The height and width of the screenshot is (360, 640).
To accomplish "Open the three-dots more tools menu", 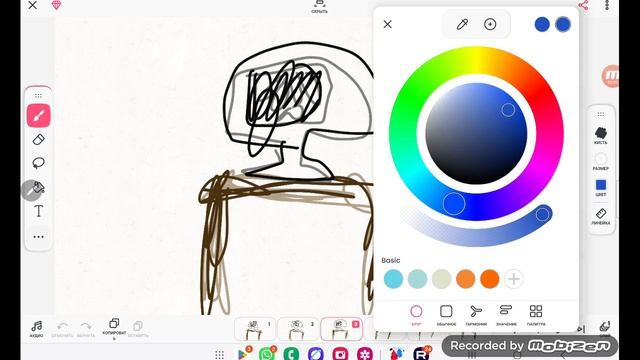I will coord(38,237).
